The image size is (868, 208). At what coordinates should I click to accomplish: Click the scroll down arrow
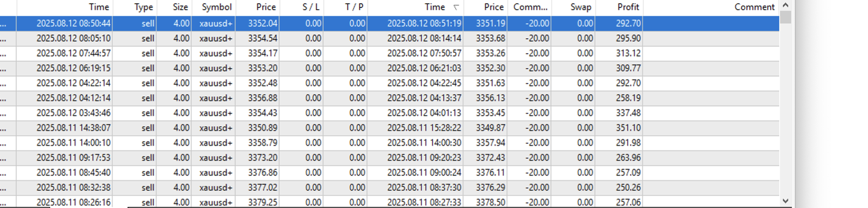[x=785, y=201]
